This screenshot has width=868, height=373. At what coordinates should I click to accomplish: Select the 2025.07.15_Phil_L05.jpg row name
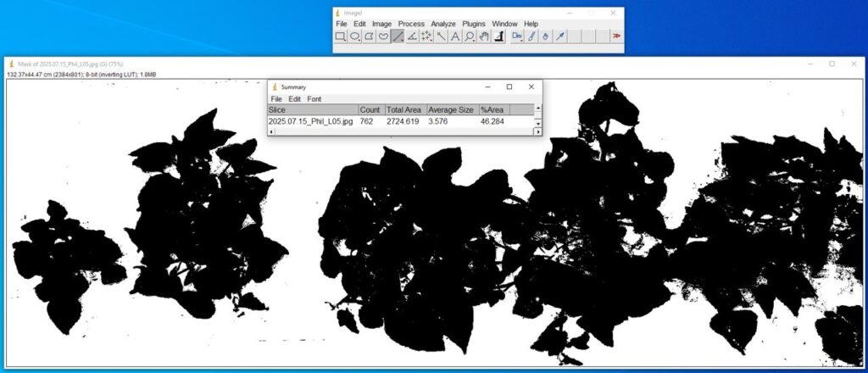310,121
